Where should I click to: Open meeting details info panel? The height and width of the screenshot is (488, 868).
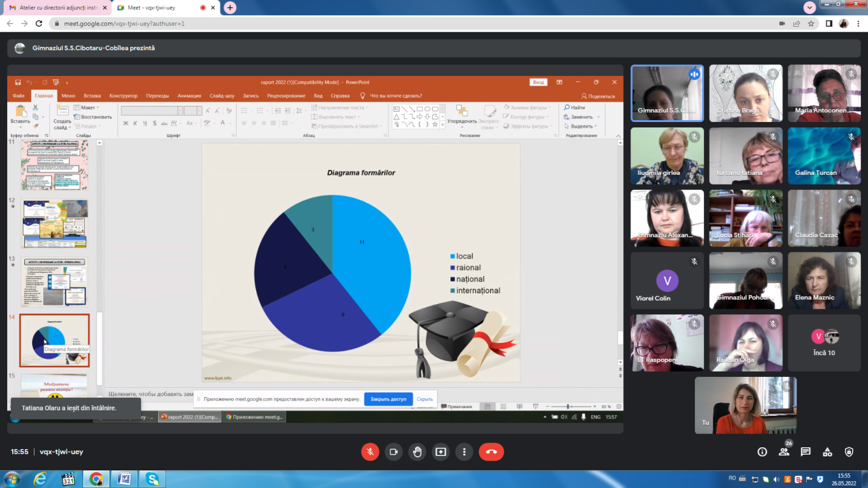(x=762, y=452)
